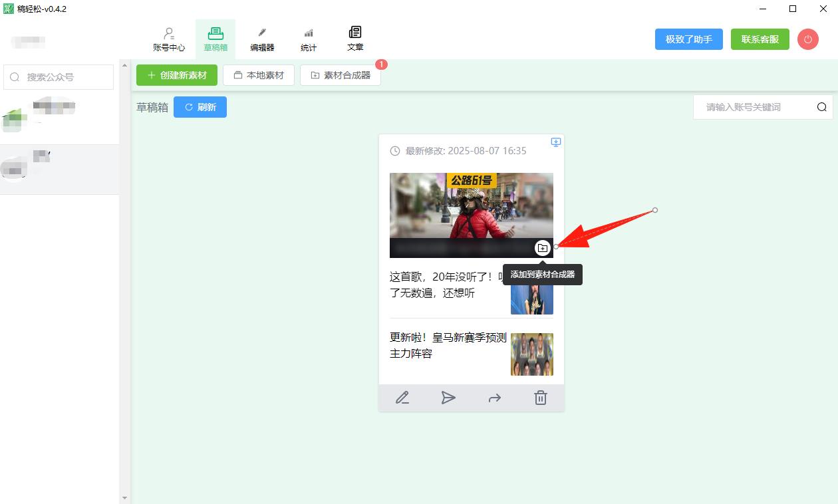This screenshot has width=838, height=504.
Task: Open the 账号中心 tab
Action: pyautogui.click(x=169, y=39)
